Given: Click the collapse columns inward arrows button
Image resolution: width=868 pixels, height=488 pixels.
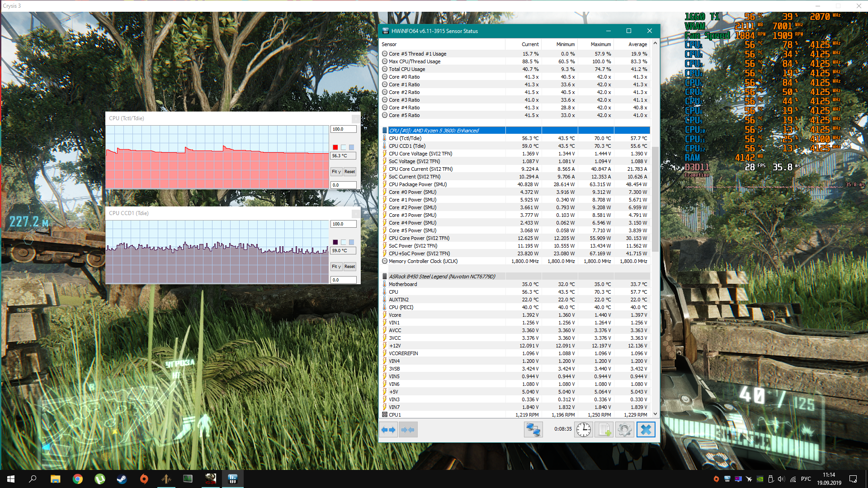Looking at the screenshot, I should coord(408,430).
